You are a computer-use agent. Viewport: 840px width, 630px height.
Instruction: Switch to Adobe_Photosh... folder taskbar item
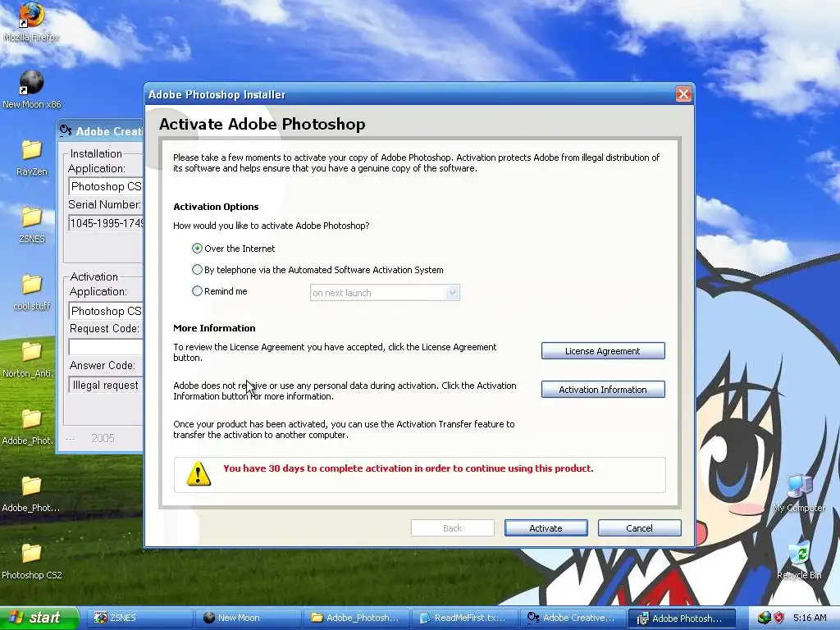358,618
